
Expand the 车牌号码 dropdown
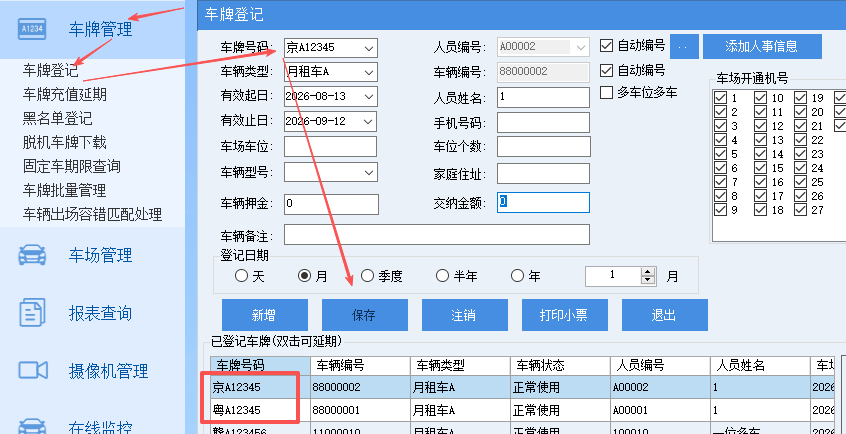click(369, 48)
